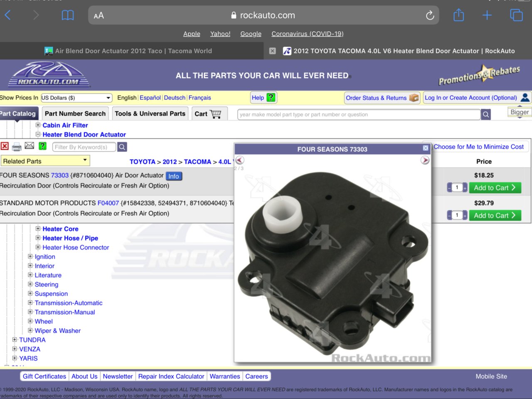
Task: Expand the Wiper & Washer category
Action: (30, 330)
